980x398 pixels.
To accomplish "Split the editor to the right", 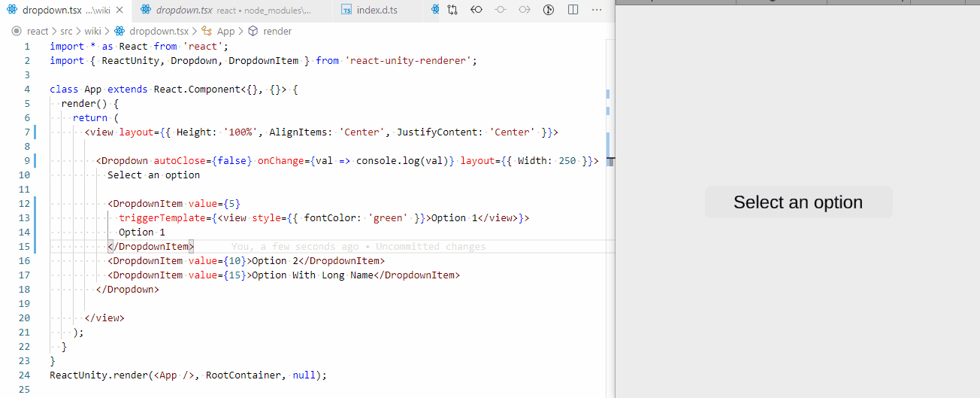I will [573, 11].
